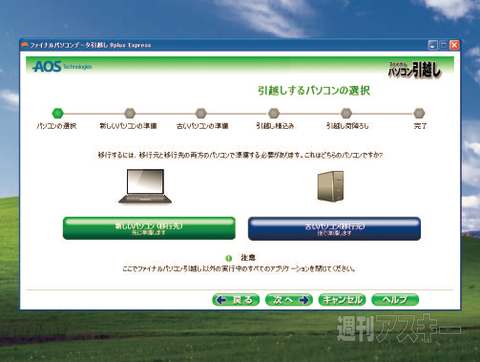Click the disabled maximize window button
This screenshot has width=480, height=362.
[443, 45]
